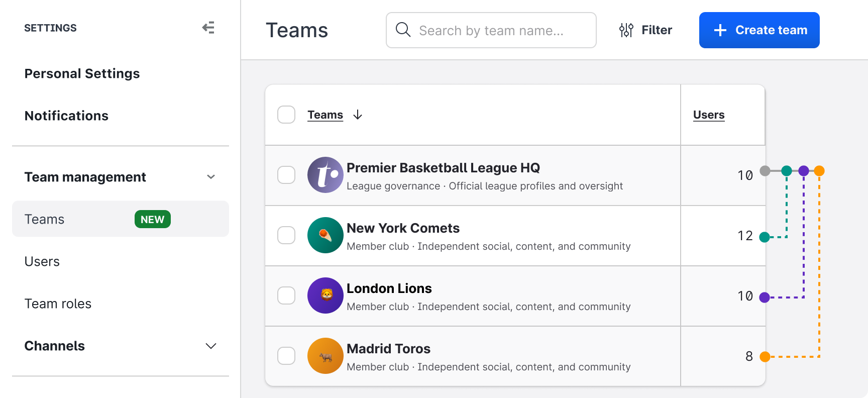868x398 pixels.
Task: Open the New York Comets avatar
Action: tap(325, 235)
